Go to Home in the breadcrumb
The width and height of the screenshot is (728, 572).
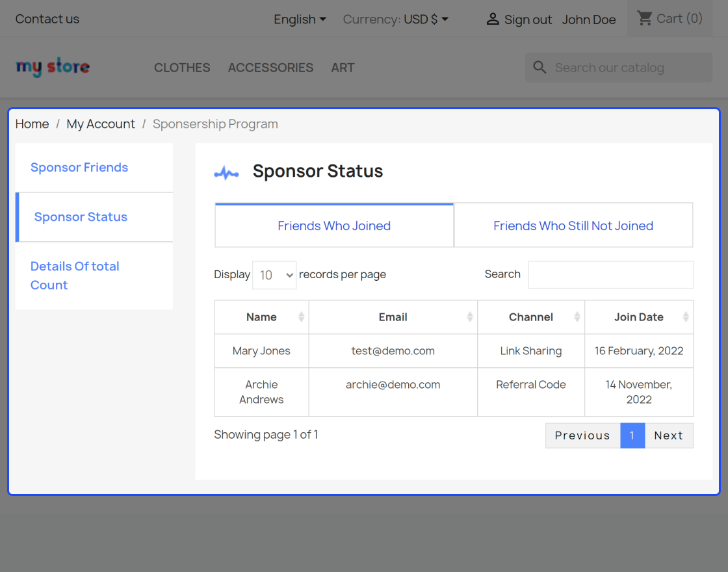click(x=32, y=124)
